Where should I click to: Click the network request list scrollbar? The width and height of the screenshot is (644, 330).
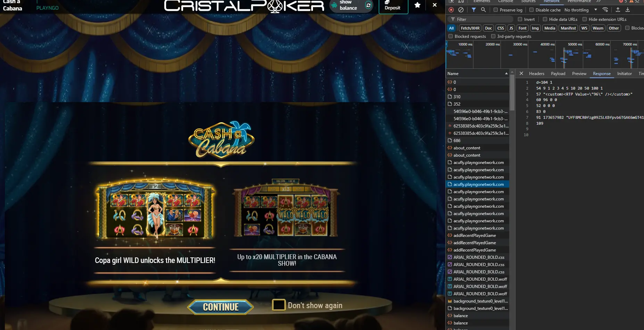[512, 92]
